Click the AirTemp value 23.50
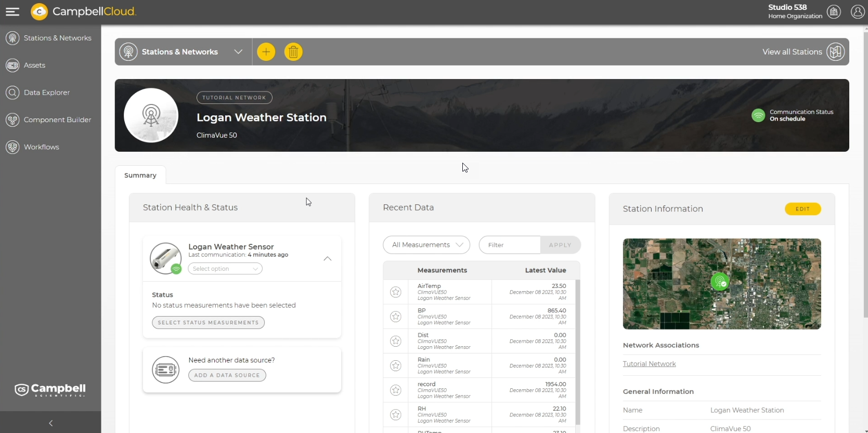Screen dimensions: 868x433 pyautogui.click(x=559, y=286)
